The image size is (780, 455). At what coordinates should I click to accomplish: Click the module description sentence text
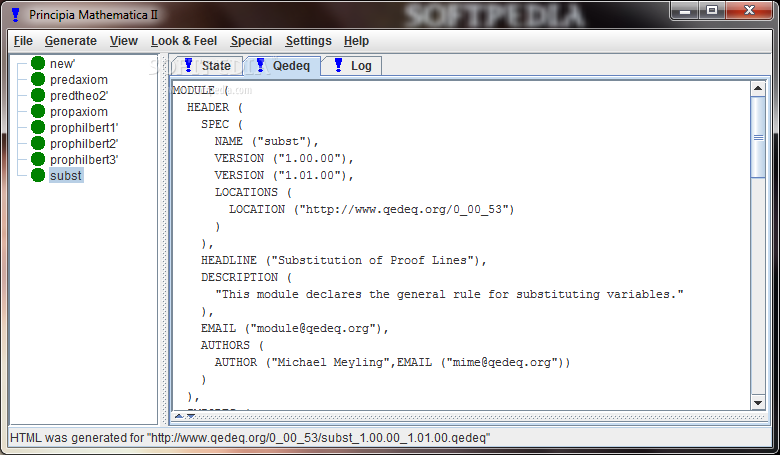449,294
